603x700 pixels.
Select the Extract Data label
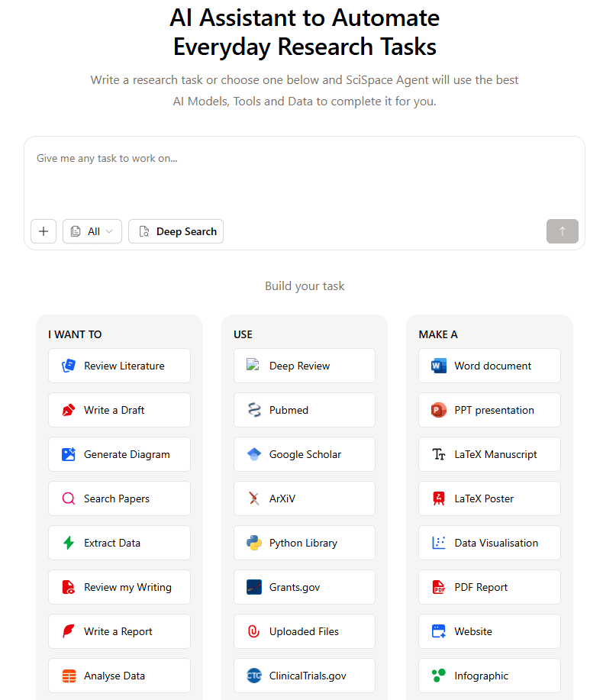[x=112, y=543]
